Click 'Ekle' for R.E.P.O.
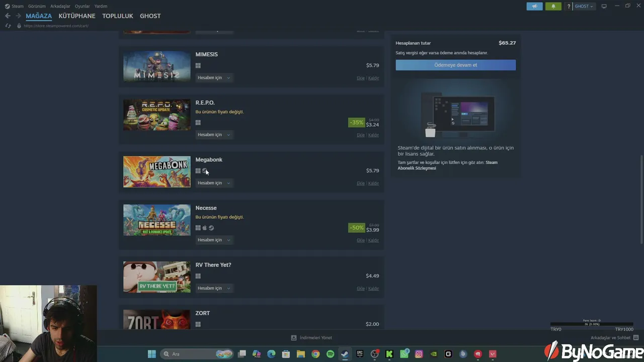The height and width of the screenshot is (362, 644). [x=361, y=135]
